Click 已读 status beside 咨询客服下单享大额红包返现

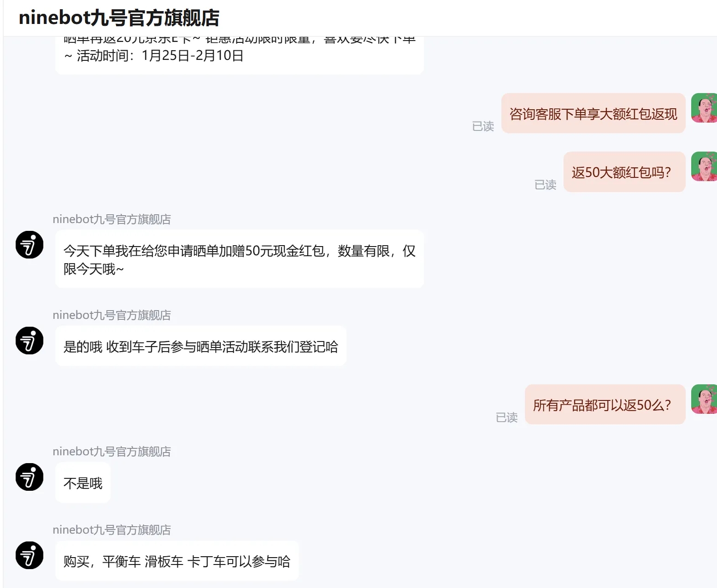point(483,126)
